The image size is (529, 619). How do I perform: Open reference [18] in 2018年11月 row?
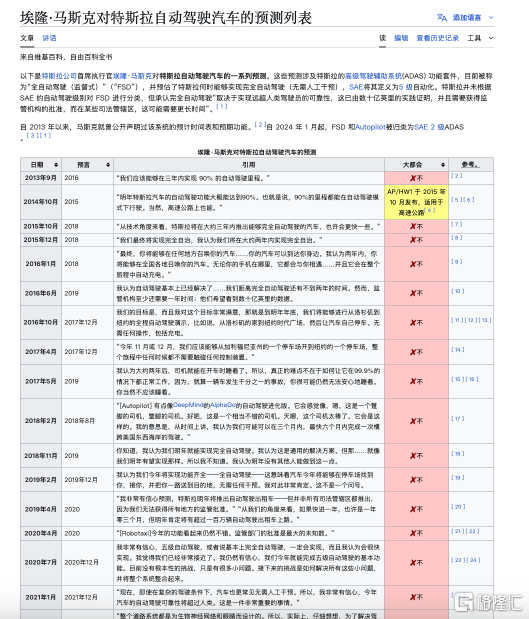pos(458,454)
